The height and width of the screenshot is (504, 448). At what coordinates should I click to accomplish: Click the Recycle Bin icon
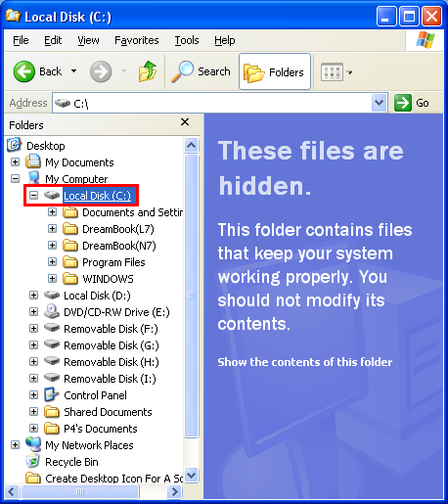[32, 461]
